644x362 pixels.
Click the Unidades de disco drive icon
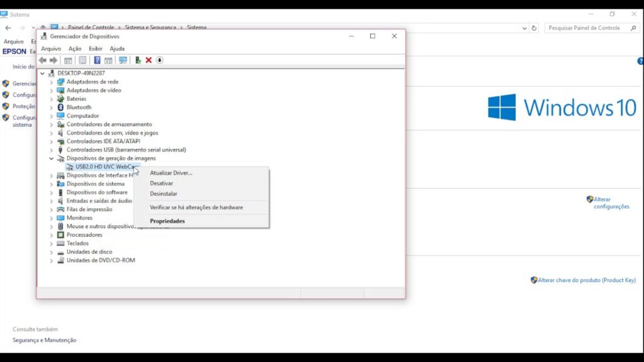coord(60,252)
